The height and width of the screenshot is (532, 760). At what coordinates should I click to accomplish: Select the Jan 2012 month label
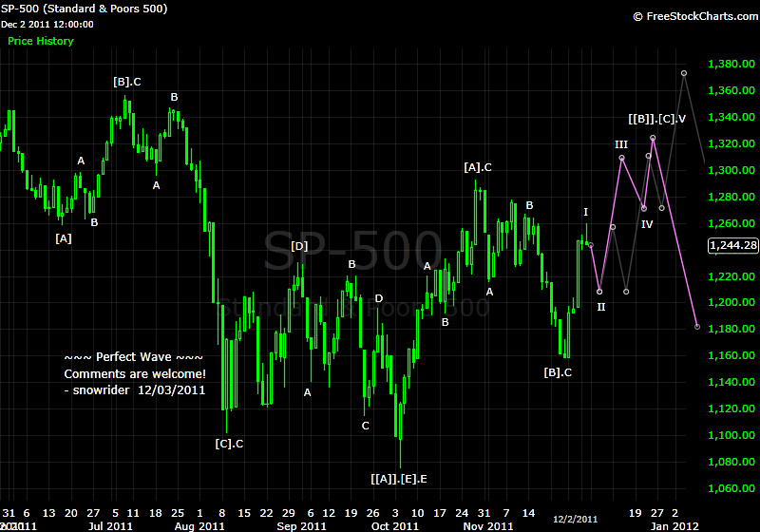point(674,526)
